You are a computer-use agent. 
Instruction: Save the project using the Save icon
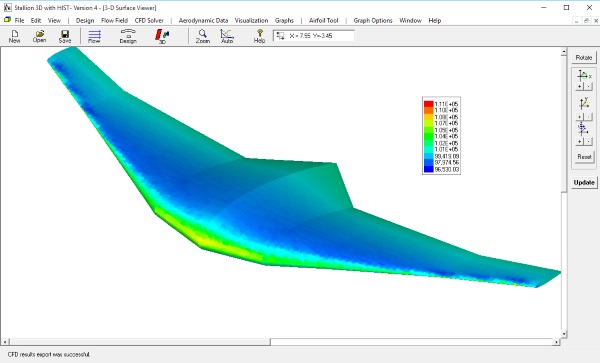coord(65,36)
